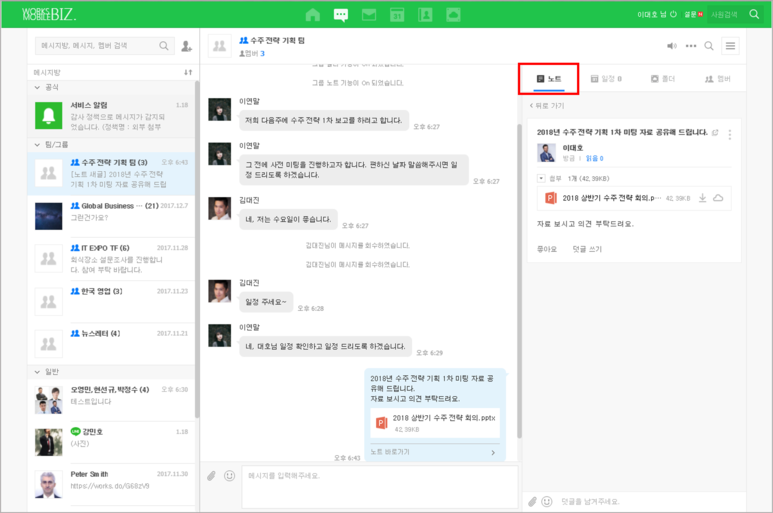
Task: Open the Drive cloud folder icon
Action: point(454,15)
